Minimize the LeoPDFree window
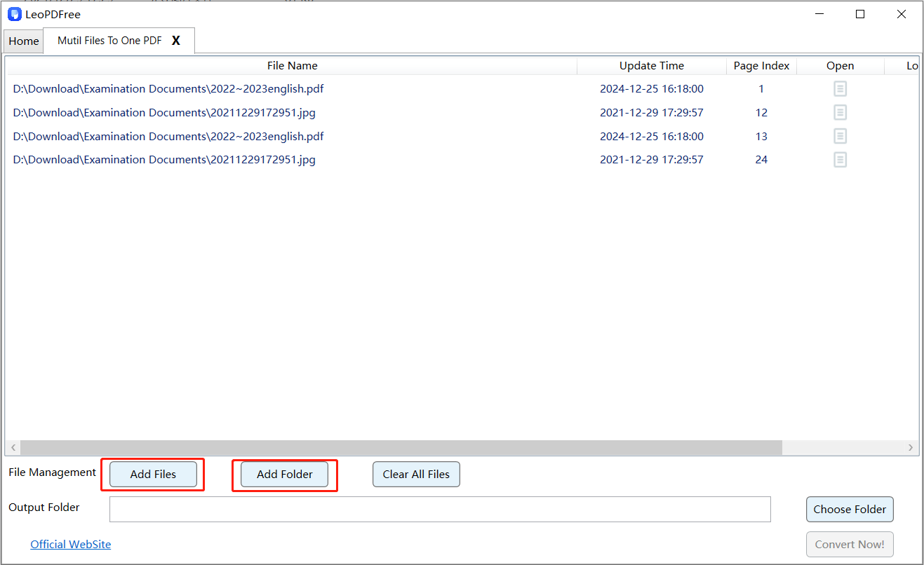Viewport: 924px width, 565px height. [819, 14]
